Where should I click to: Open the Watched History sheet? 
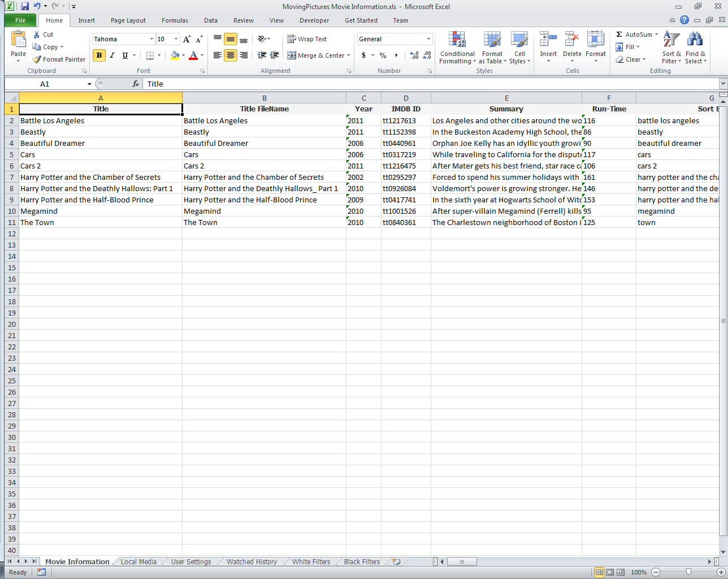tap(252, 561)
